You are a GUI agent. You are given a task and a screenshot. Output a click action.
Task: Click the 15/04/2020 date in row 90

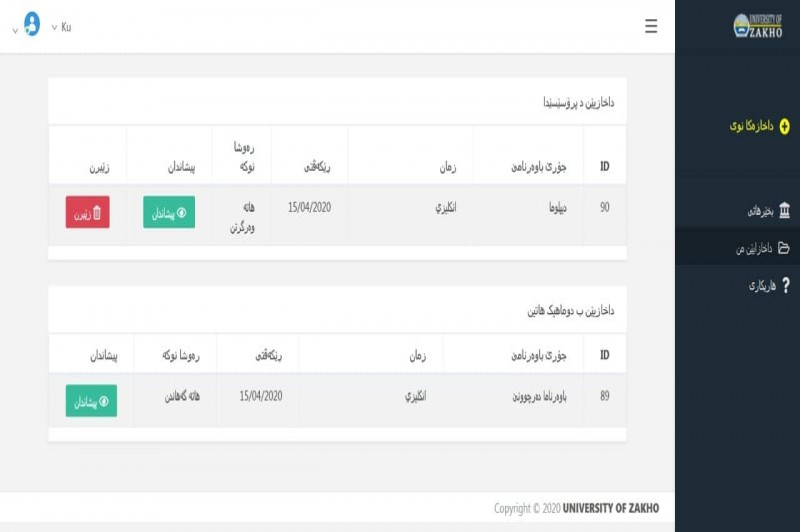pyautogui.click(x=309, y=207)
